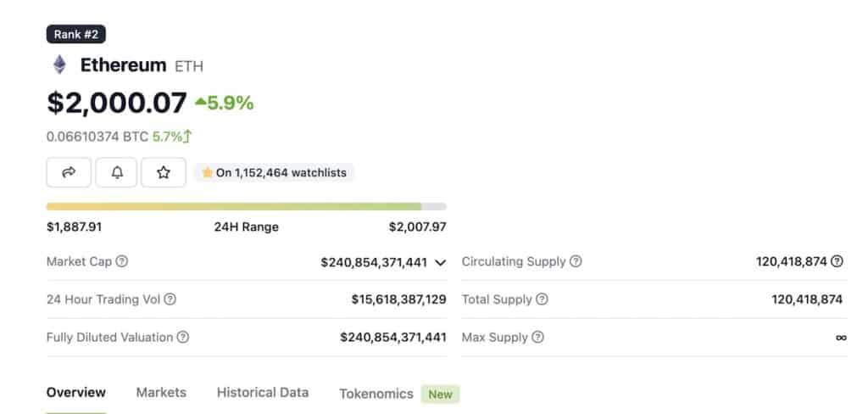Switch to the Tokenomics tab
868x414 pixels.
pyautogui.click(x=376, y=394)
